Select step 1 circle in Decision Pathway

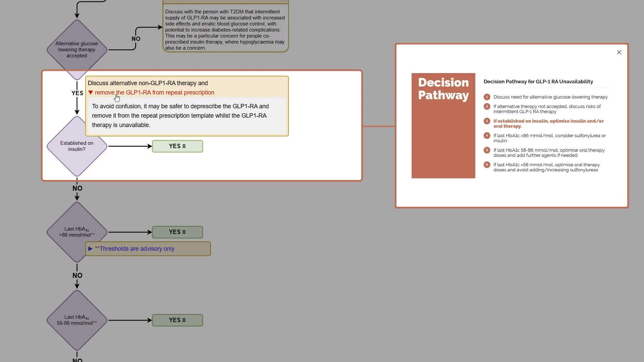point(487,97)
